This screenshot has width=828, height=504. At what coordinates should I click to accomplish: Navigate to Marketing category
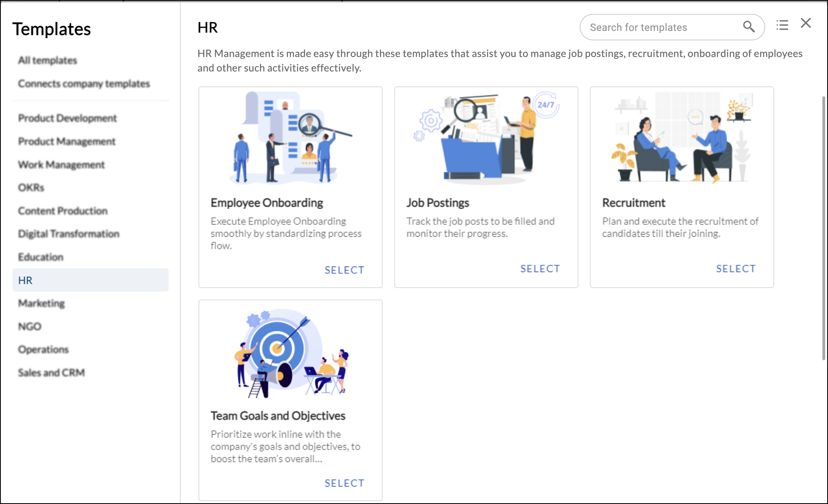pos(41,304)
